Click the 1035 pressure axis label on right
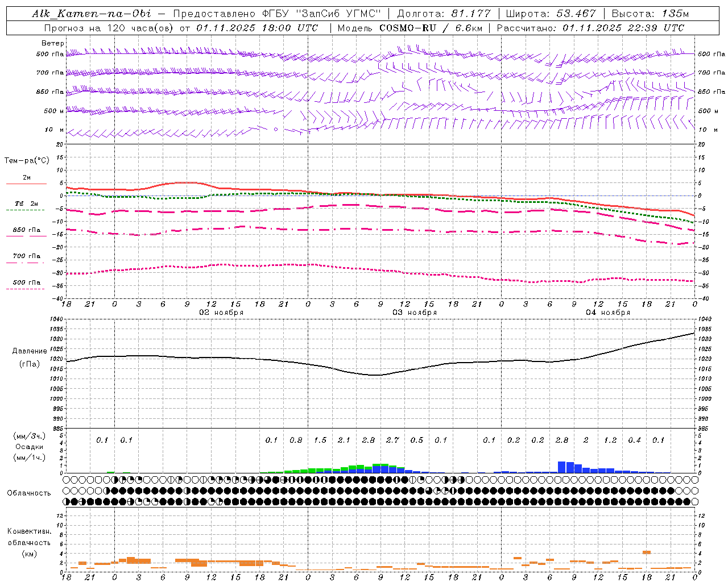 (x=704, y=329)
